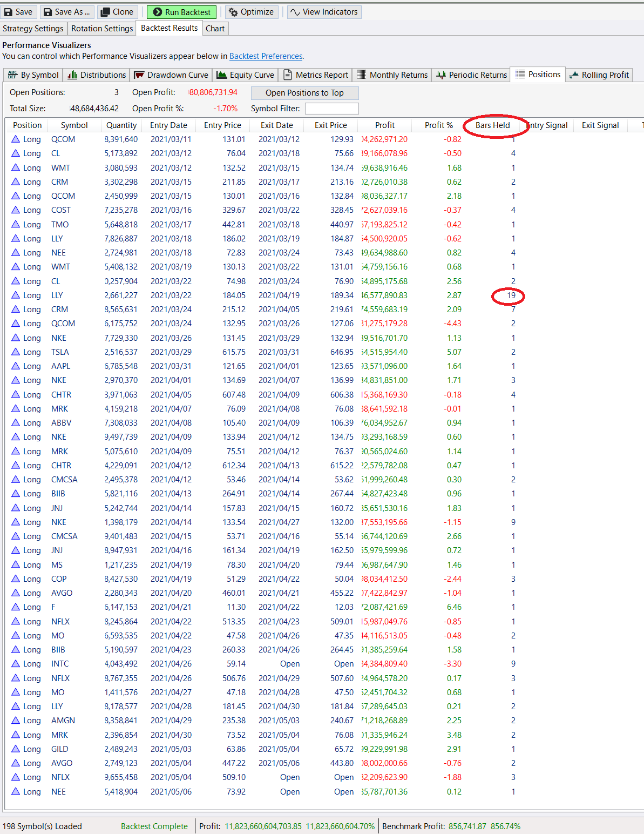
Task: Select the Distributions visualizer icon
Action: coord(96,75)
